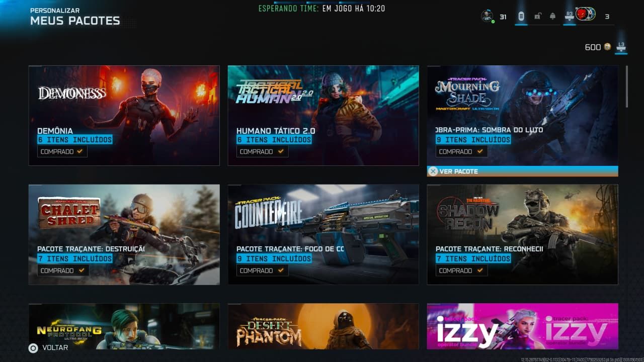This screenshot has height=362, width=644.
Task: Click "6 itens incluídos" under Humano Tático 2.0
Action: tap(274, 140)
